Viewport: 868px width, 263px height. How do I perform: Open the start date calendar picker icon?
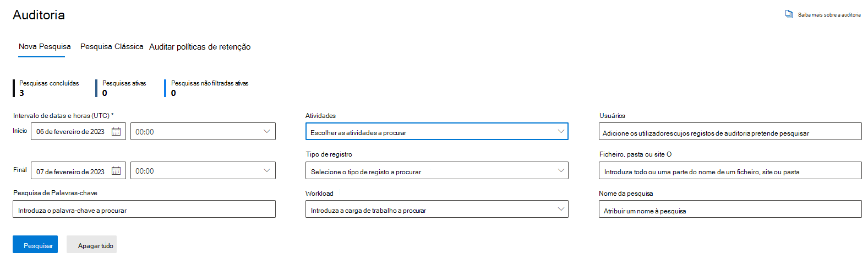pyautogui.click(x=116, y=131)
